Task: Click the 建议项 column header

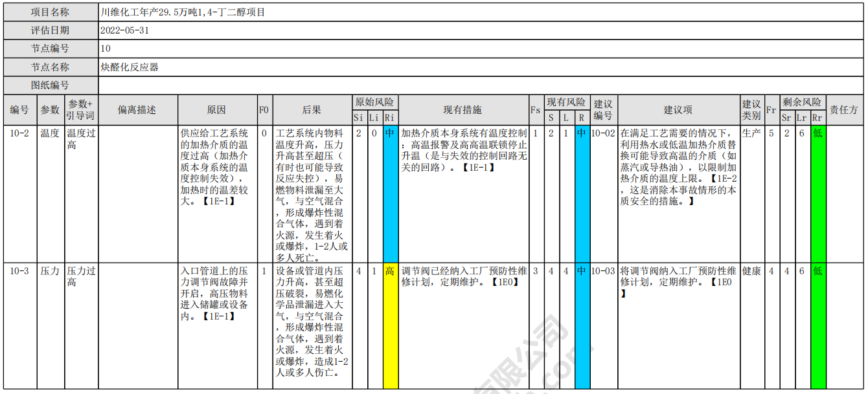Action: (x=679, y=110)
